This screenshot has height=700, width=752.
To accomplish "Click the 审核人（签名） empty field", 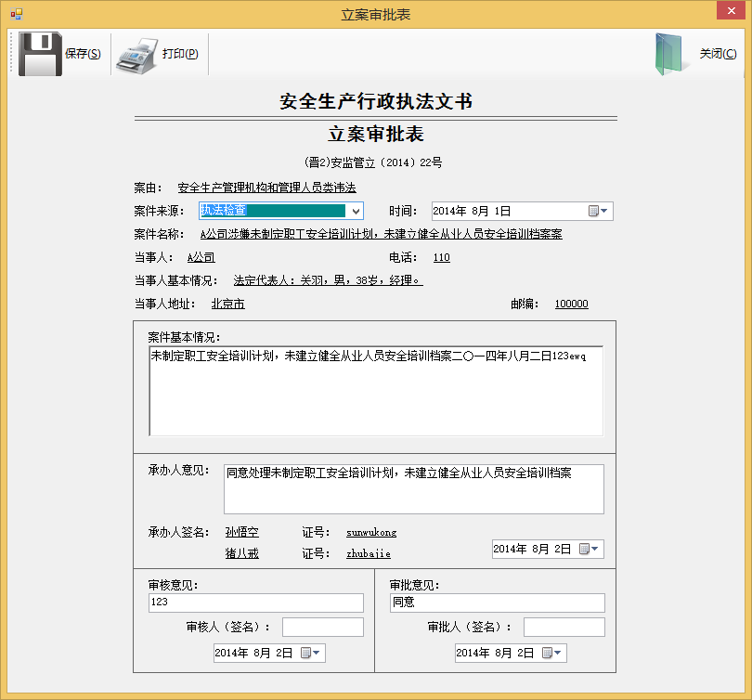I will (322, 628).
